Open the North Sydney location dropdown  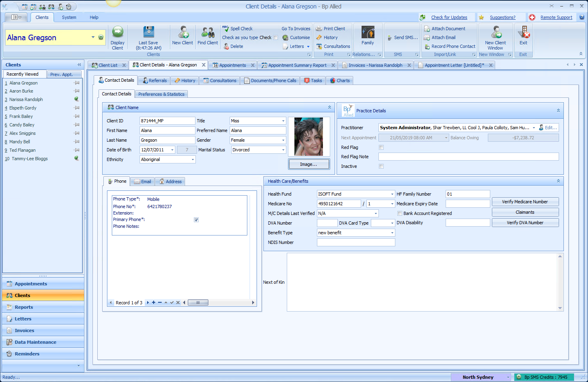pyautogui.click(x=508, y=377)
